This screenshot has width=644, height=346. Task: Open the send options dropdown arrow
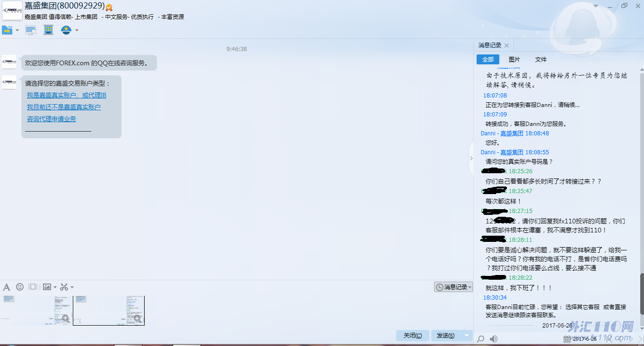(467, 336)
